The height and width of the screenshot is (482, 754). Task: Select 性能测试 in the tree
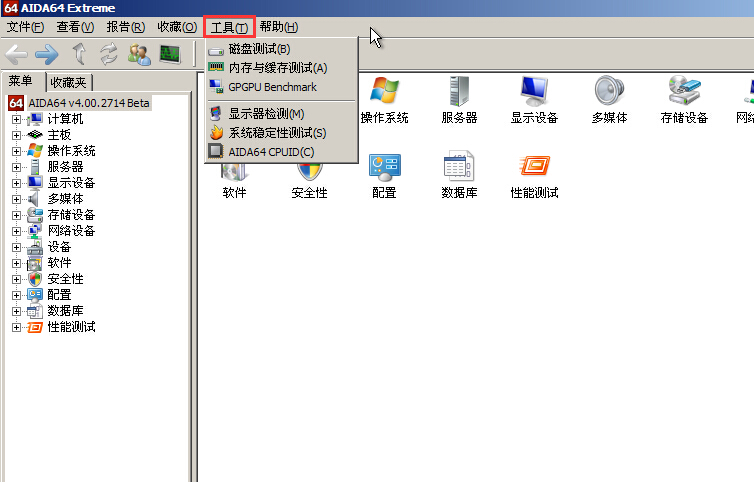(71, 327)
